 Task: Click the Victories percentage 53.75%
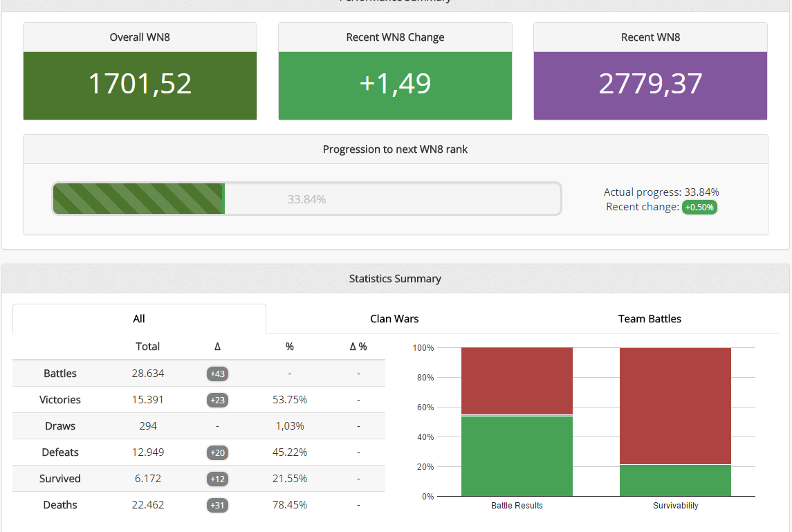click(290, 400)
